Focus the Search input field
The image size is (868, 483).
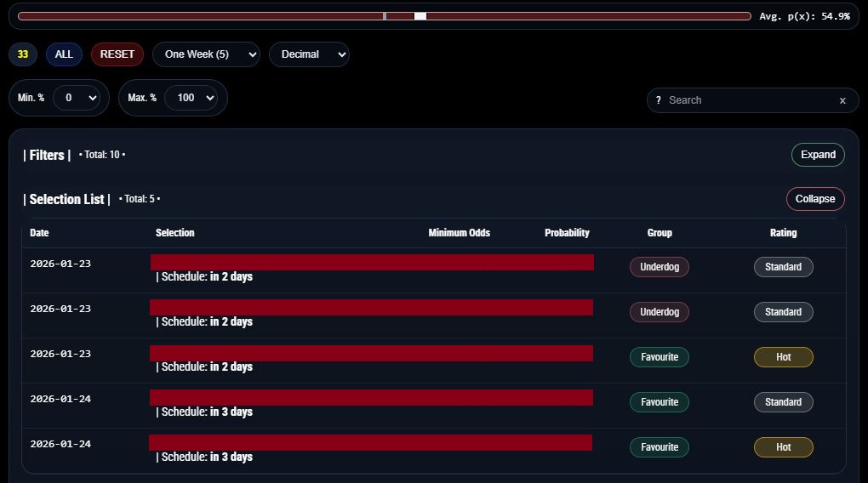749,100
